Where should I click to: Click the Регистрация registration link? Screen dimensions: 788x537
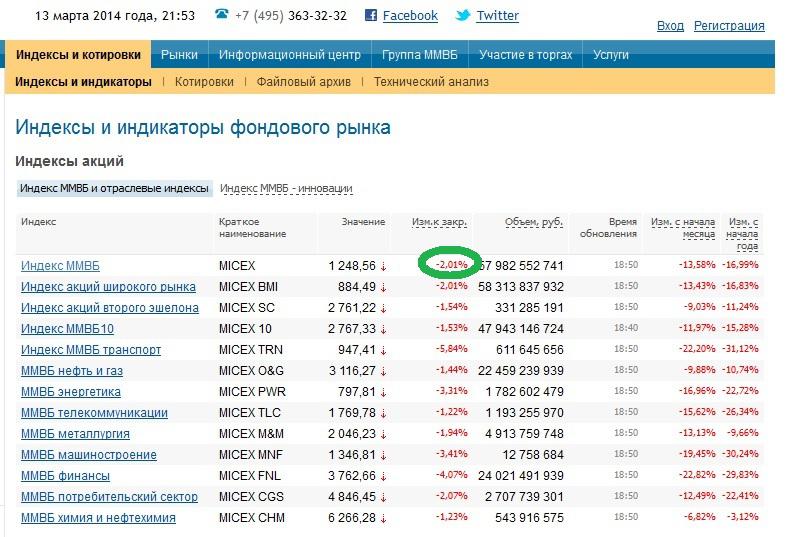729,26
